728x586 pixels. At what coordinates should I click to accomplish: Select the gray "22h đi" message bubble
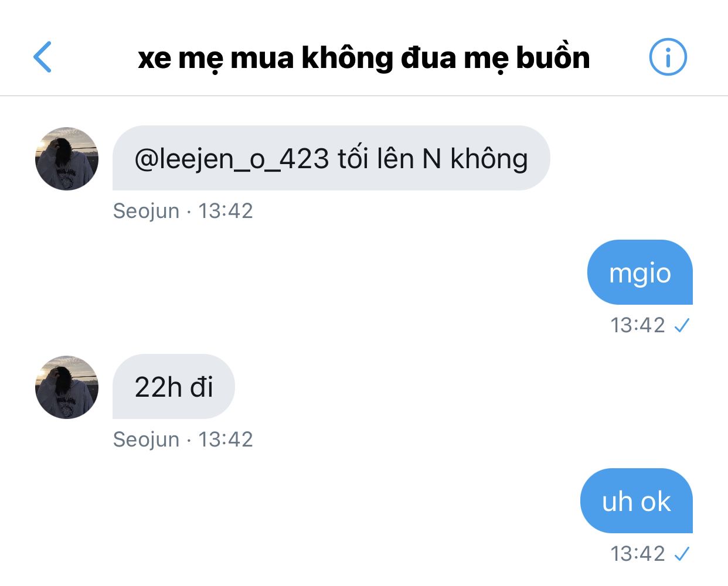pyautogui.click(x=174, y=386)
